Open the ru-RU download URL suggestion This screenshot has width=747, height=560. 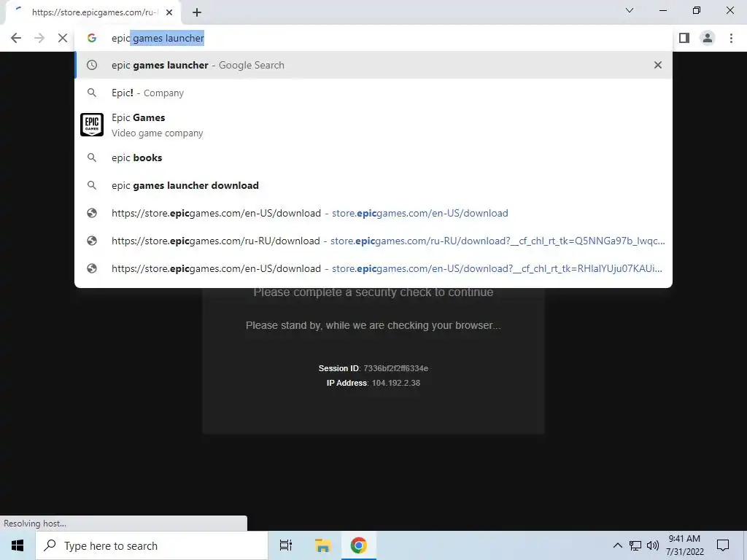[x=373, y=241]
